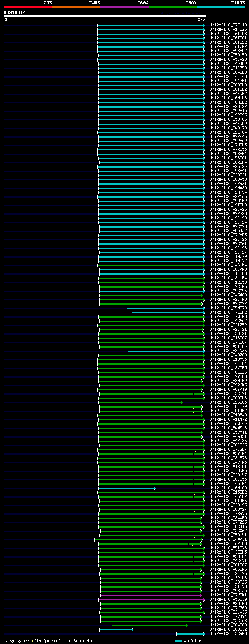The width and height of the screenshot is (249, 644).
Task: Select the label UniRef100_P26320
Action: (x=228, y=166)
